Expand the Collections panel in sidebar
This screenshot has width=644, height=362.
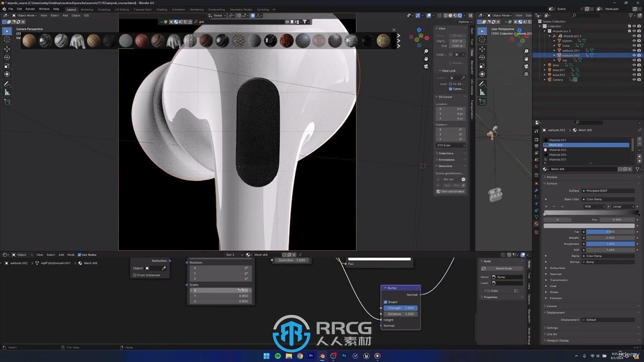click(446, 153)
